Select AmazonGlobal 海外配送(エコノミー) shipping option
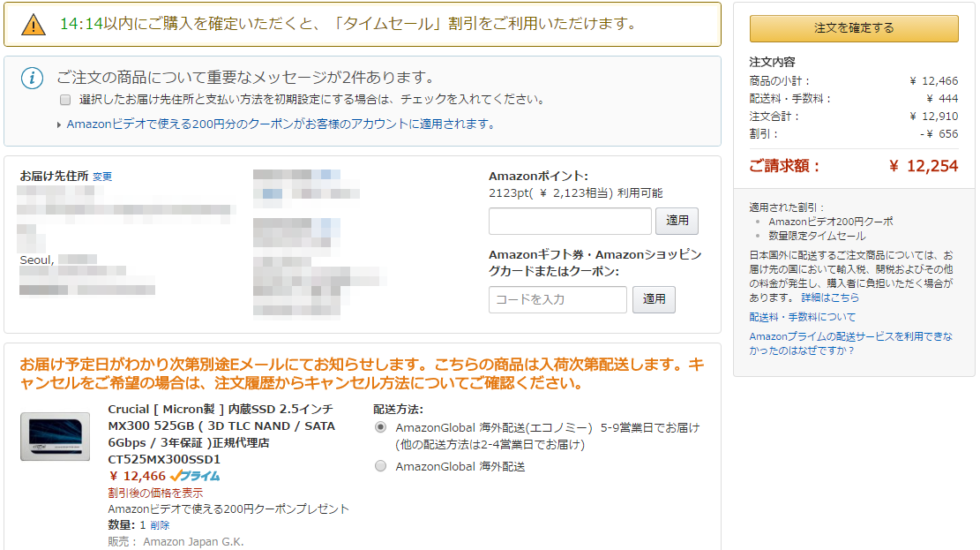 pos(380,427)
